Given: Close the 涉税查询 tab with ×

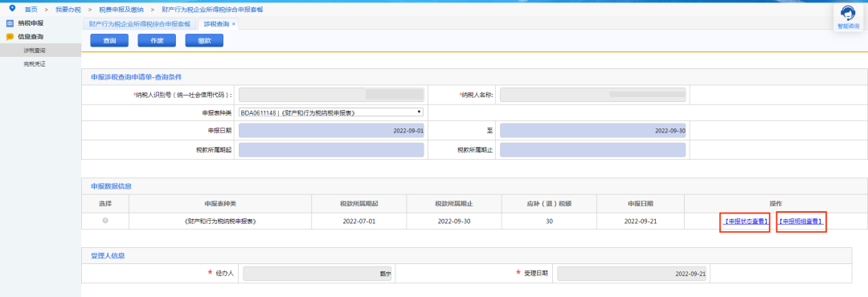Looking at the screenshot, I should (x=234, y=24).
